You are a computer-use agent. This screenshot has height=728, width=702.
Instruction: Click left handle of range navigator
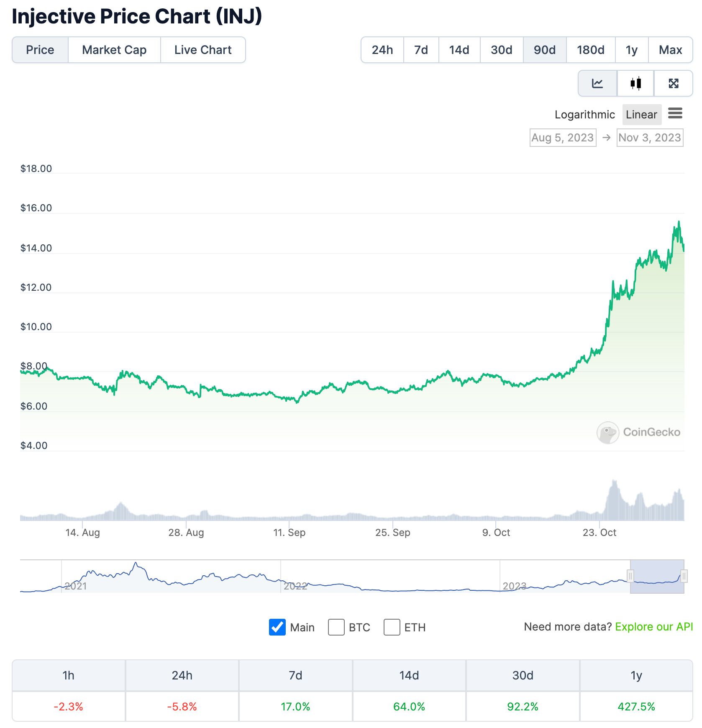(630, 576)
